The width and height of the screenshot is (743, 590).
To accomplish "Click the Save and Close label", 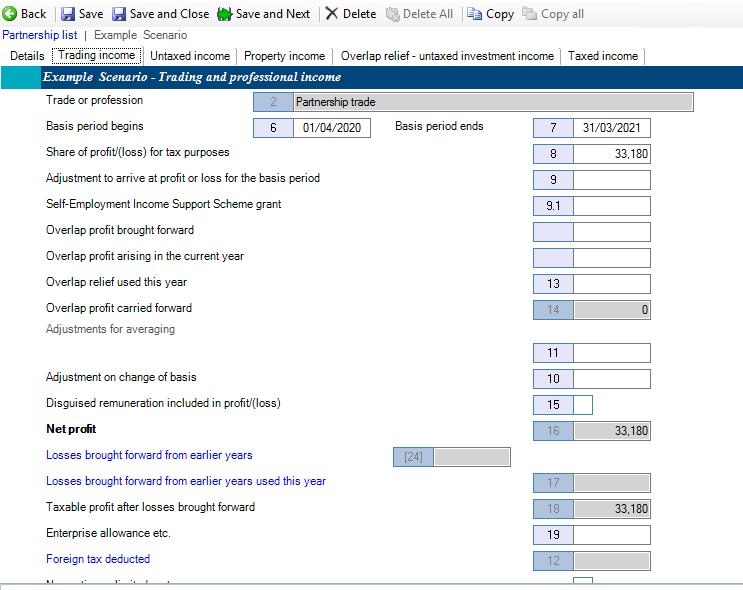I will [x=169, y=14].
